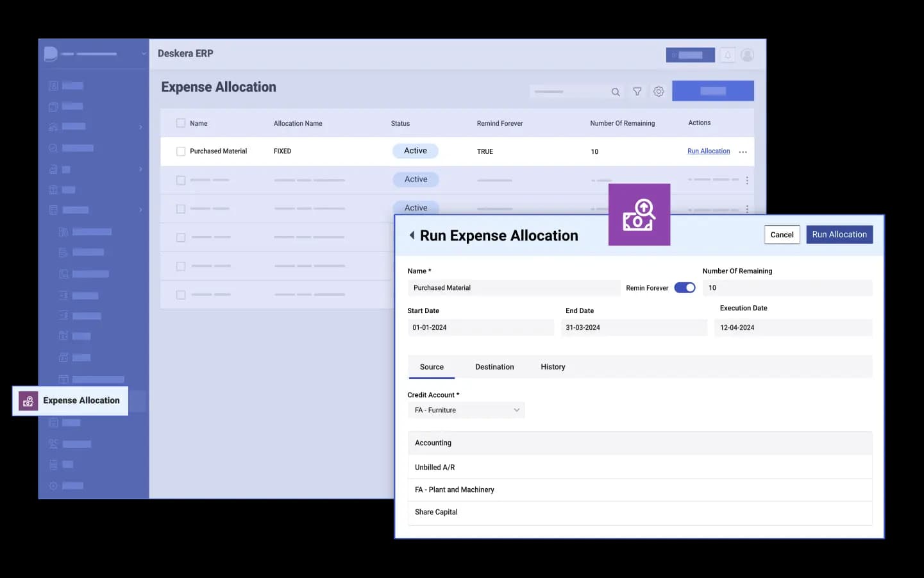Select the Purchased Material row checkbox
Image resolution: width=924 pixels, height=578 pixels.
(x=181, y=151)
